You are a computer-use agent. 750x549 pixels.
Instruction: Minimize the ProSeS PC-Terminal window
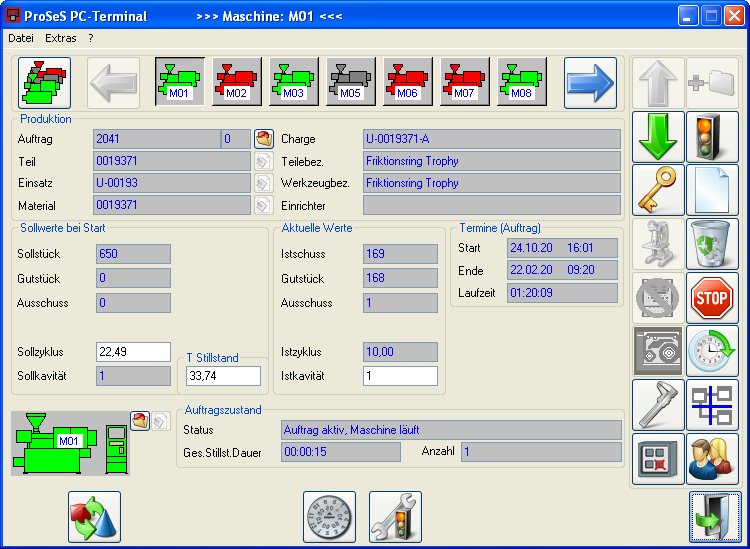[688, 16]
